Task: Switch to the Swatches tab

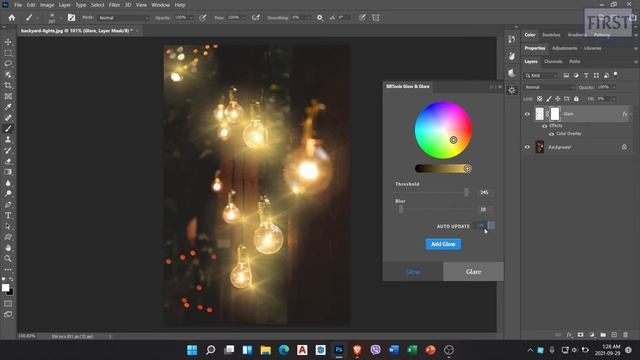Action: (551, 35)
